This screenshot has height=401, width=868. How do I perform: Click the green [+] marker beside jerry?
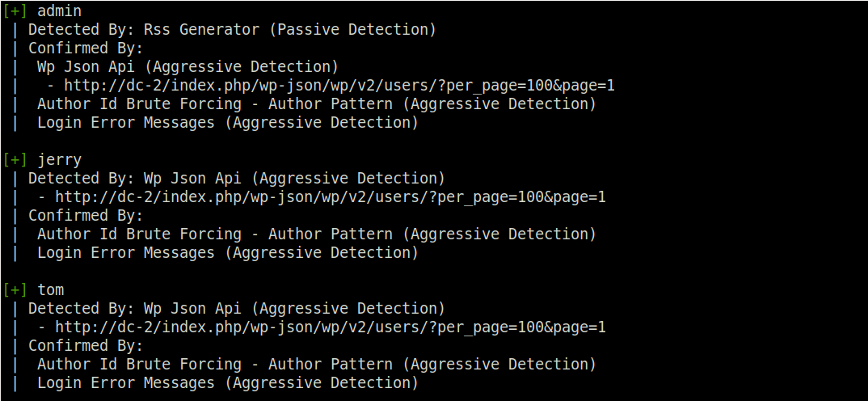click(15, 160)
